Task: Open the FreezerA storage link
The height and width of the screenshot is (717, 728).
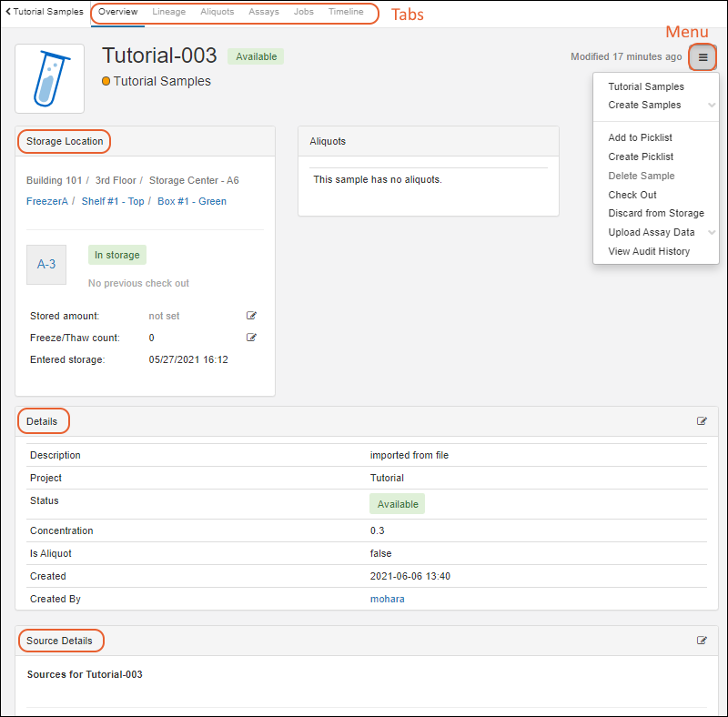Action: pos(47,201)
